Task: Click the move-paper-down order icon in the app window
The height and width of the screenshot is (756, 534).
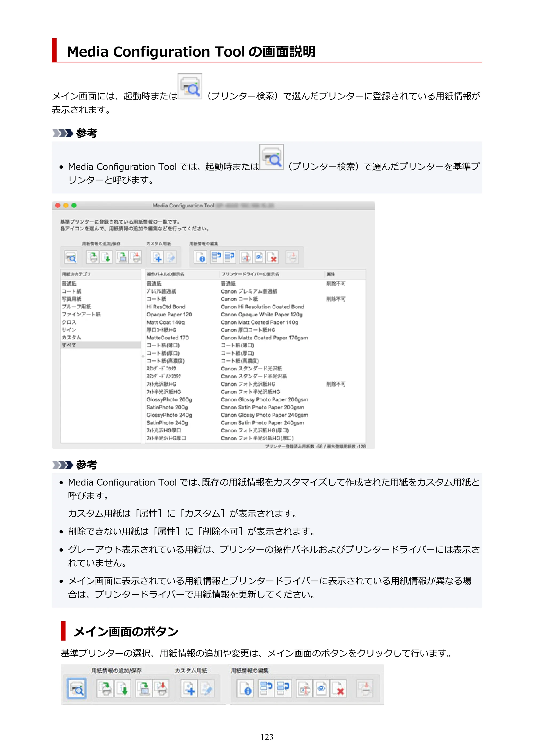Action: (x=229, y=257)
